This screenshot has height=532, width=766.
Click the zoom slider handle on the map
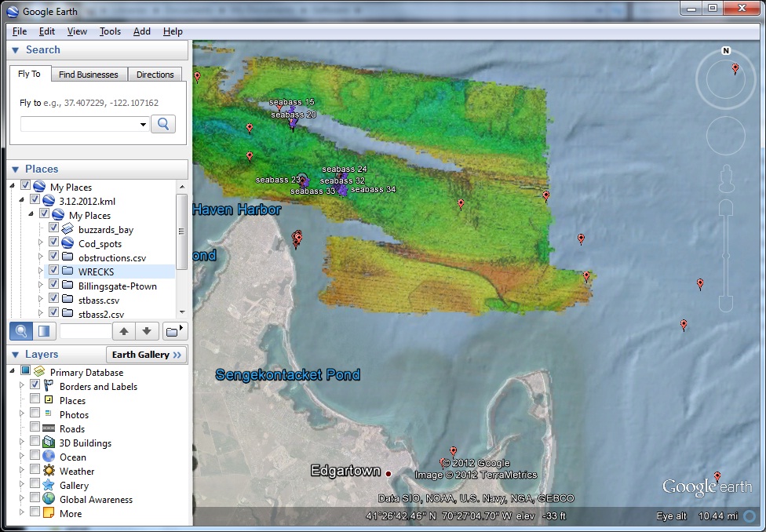726,256
